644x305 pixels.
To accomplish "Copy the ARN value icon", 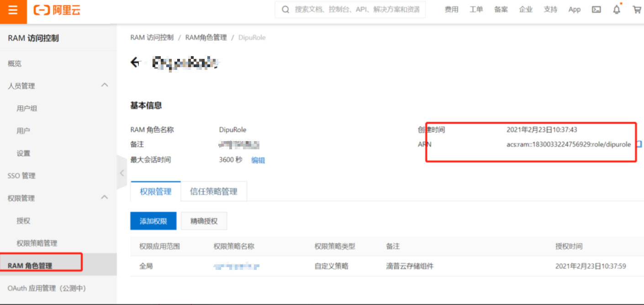I will pos(639,144).
